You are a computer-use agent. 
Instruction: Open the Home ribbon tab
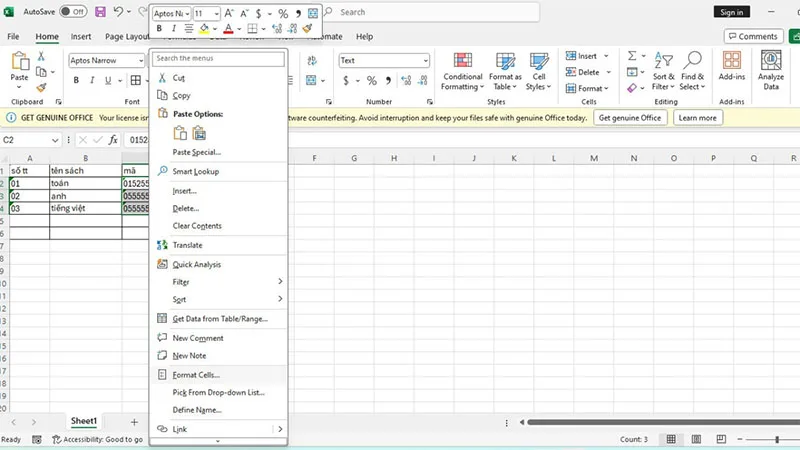click(47, 37)
